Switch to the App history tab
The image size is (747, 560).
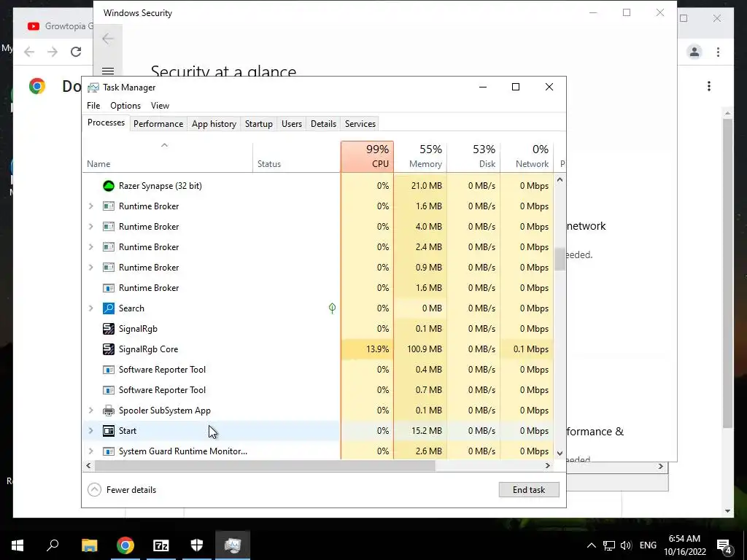coord(214,124)
